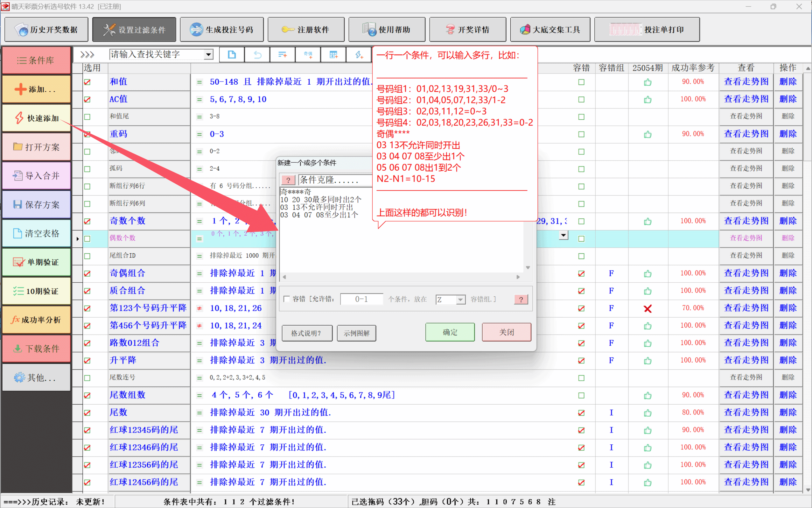Expand dropdown arrow in 偶数个数 row
The height and width of the screenshot is (508, 812).
click(563, 235)
